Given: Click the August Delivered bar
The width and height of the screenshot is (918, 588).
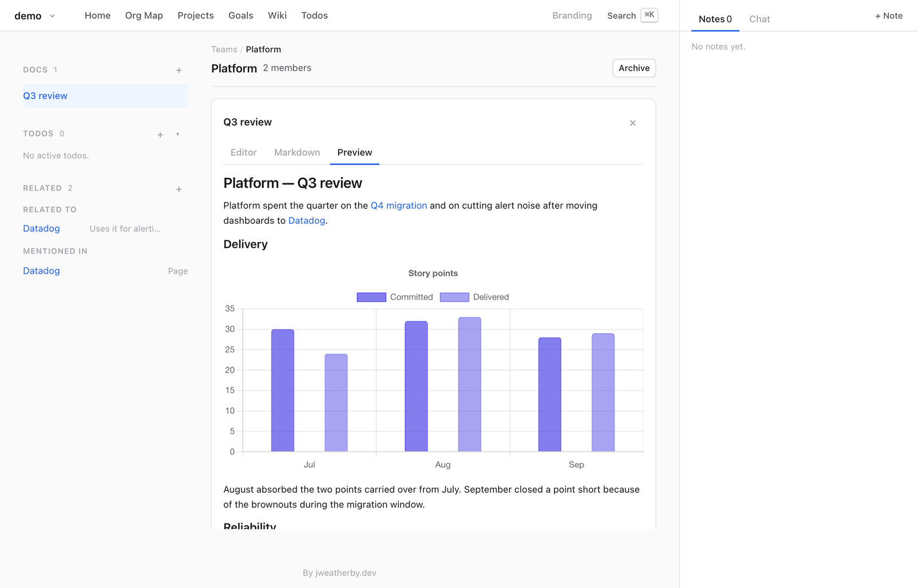Looking at the screenshot, I should pos(470,384).
